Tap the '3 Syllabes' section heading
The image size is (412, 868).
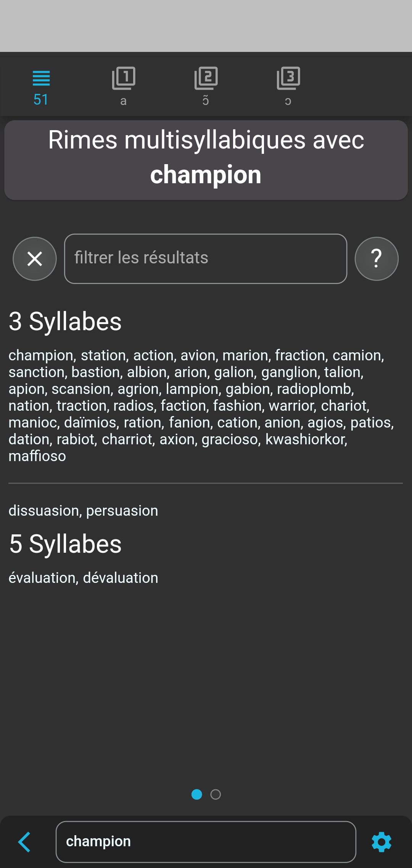pos(65,321)
